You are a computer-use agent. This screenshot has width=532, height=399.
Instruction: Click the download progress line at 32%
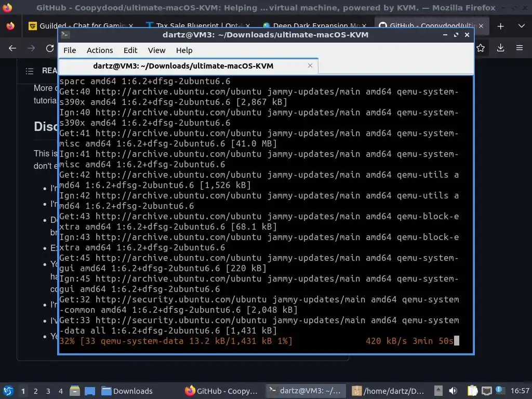[x=259, y=341]
